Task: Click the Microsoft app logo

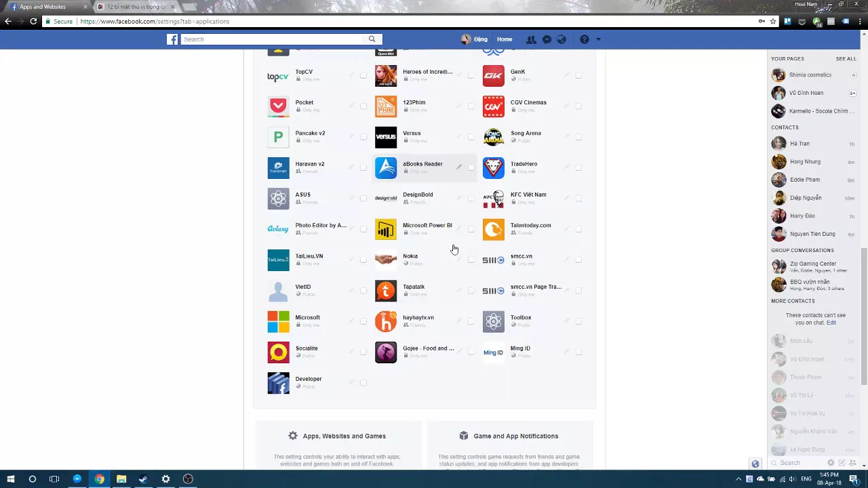Action: tap(278, 321)
